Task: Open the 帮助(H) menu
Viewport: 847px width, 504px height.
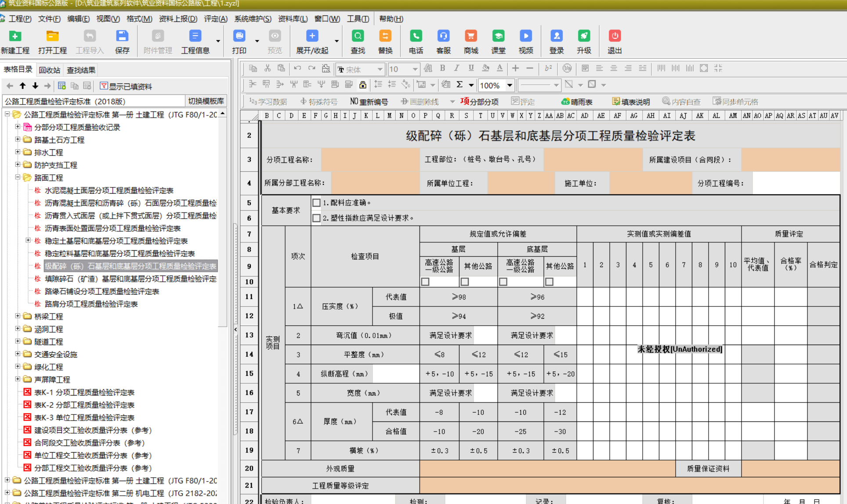Action: [391, 18]
